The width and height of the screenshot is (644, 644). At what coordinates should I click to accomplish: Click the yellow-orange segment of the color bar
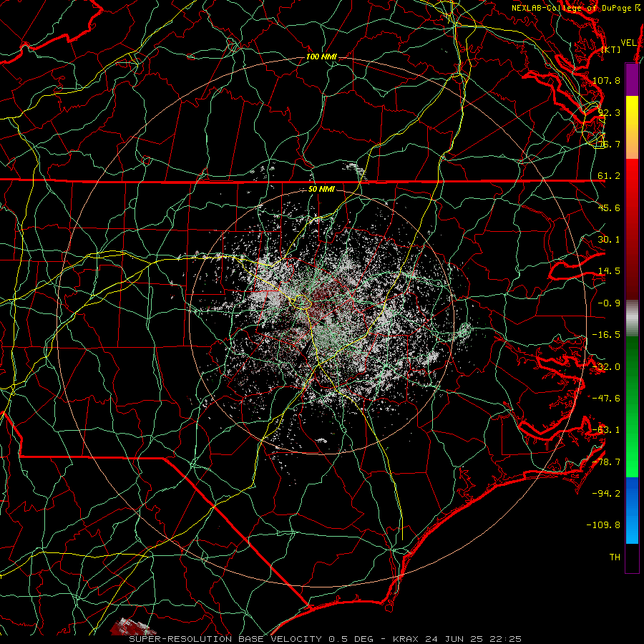(x=632, y=127)
